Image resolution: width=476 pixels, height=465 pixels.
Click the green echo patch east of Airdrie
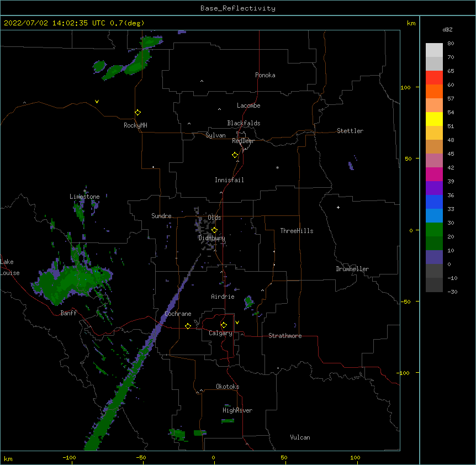(x=248, y=302)
